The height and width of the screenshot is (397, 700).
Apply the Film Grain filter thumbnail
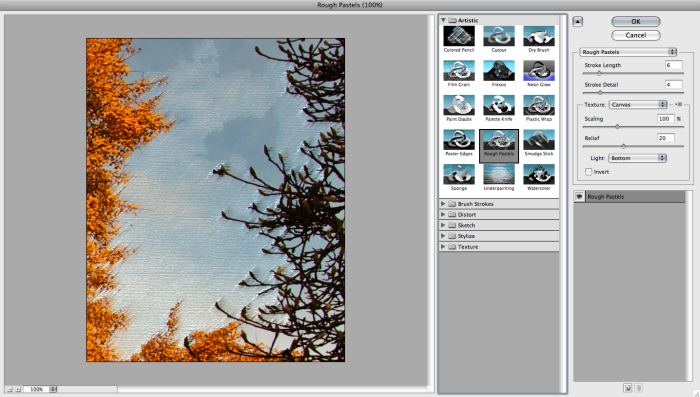pos(459,71)
